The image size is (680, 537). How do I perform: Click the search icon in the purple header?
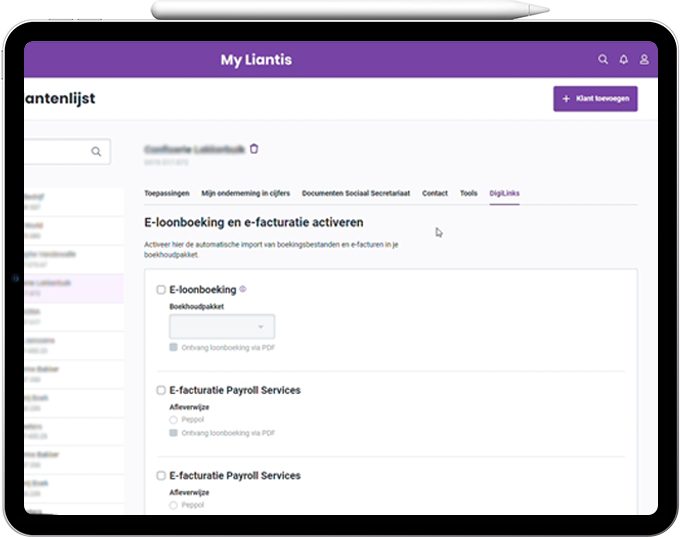coord(603,60)
